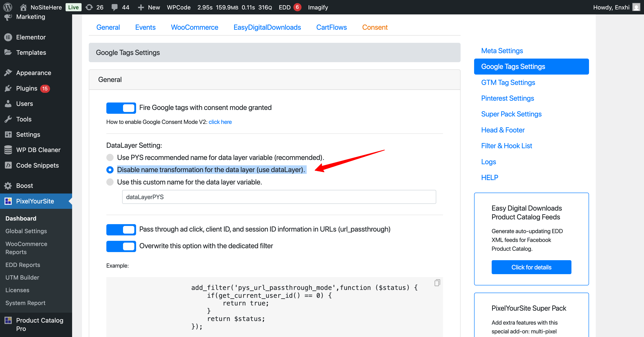Click the Plugins update badge showing 15

pyautogui.click(x=45, y=89)
